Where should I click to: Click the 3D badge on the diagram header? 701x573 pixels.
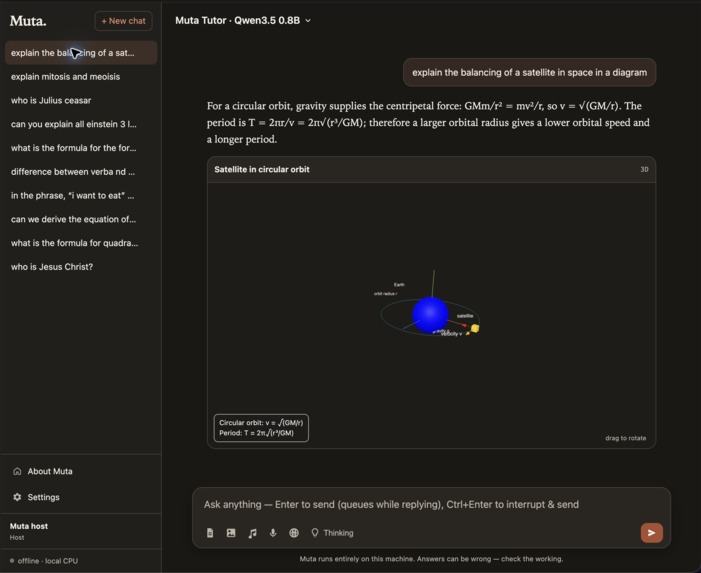click(x=644, y=169)
